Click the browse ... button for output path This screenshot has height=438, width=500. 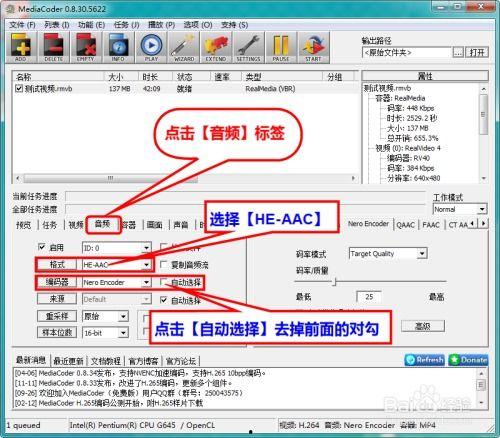tap(458, 52)
